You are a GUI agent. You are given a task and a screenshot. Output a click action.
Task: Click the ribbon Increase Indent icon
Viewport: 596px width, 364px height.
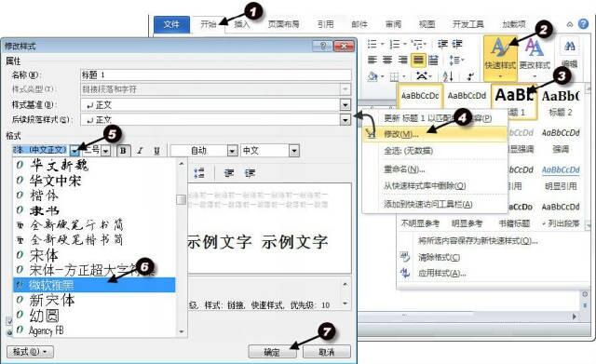point(456,44)
